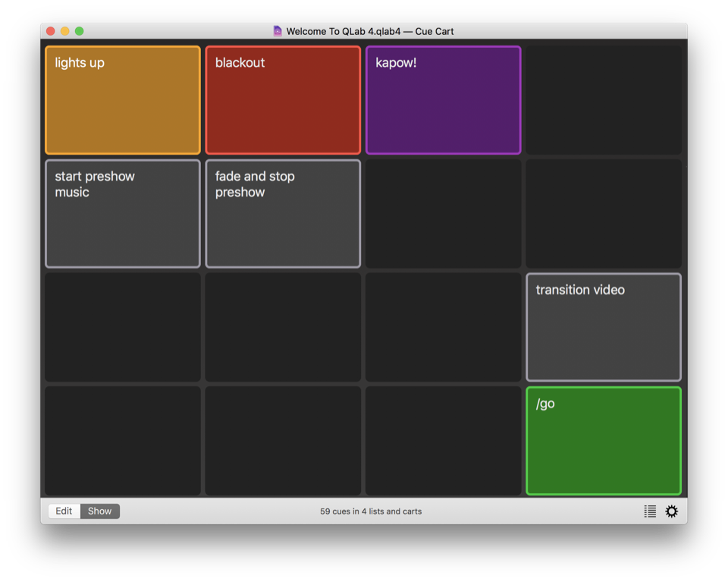Select empty cell left of "/go"
This screenshot has width=728, height=582.
[x=443, y=441]
